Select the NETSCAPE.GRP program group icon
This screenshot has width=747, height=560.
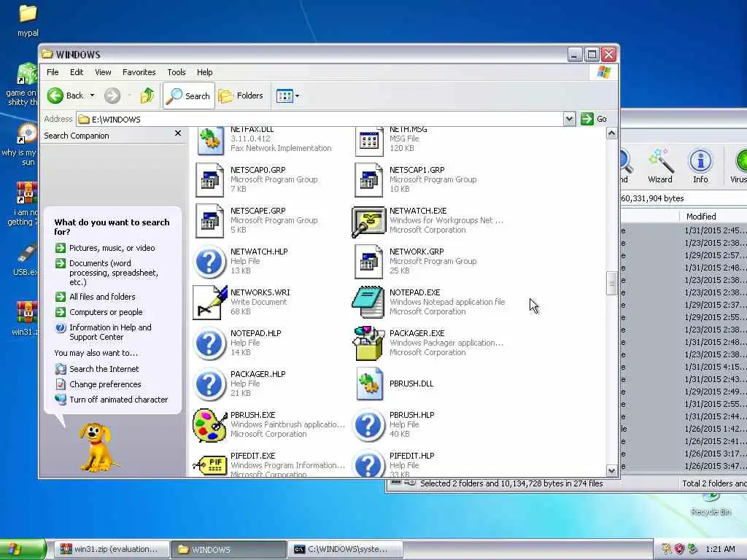click(x=209, y=221)
